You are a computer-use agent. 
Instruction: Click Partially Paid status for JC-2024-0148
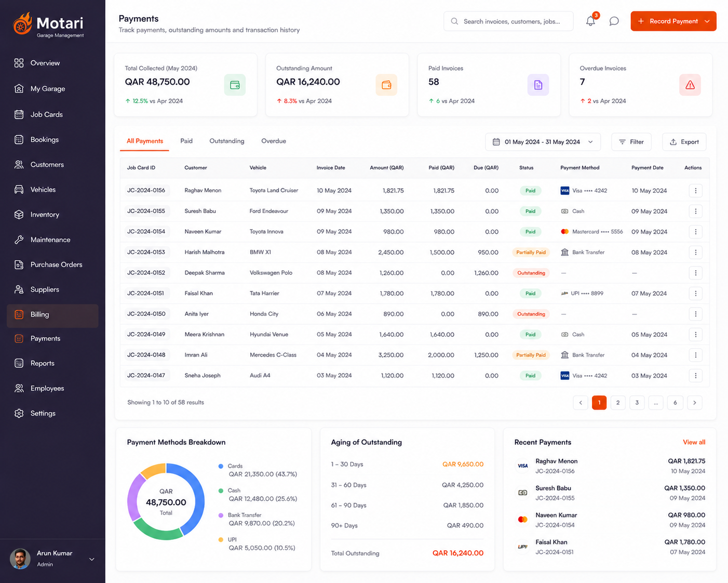point(531,355)
